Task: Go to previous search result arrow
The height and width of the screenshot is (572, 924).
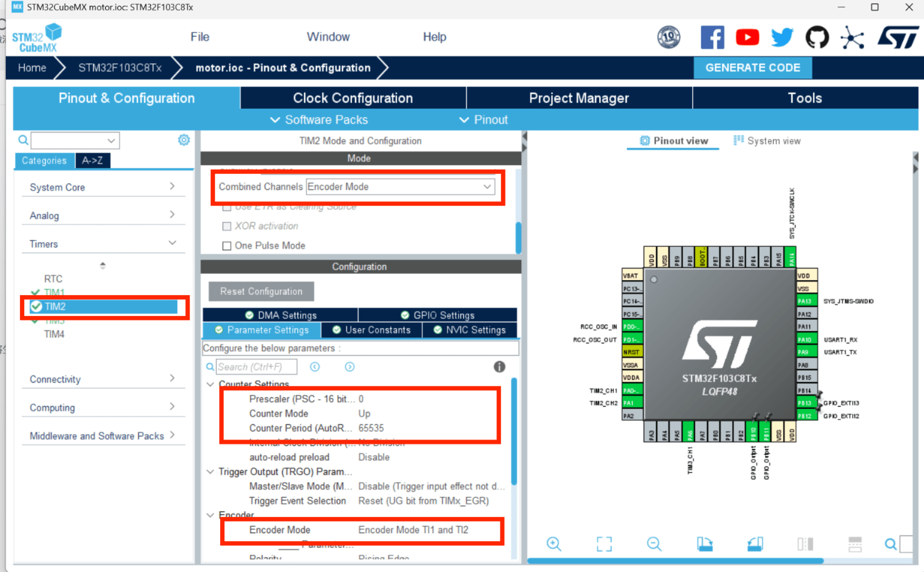Action: tap(315, 367)
